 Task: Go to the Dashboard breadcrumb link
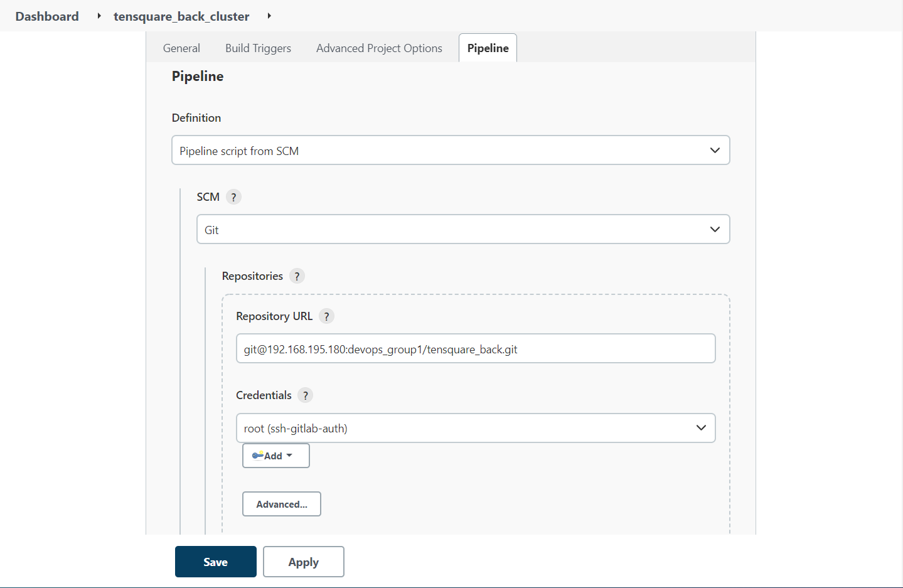(x=47, y=16)
